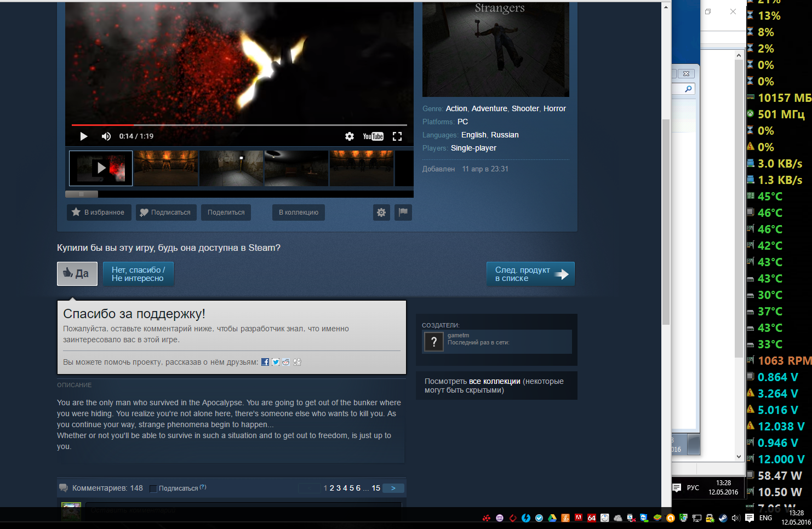812x529 pixels.
Task: Go to comments page 2
Action: [x=332, y=488]
